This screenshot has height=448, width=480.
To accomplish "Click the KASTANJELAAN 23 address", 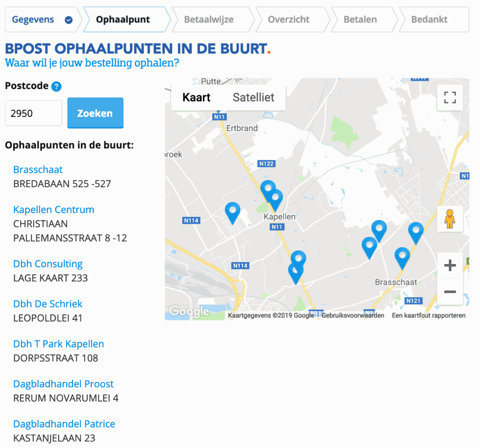I will pos(54,438).
